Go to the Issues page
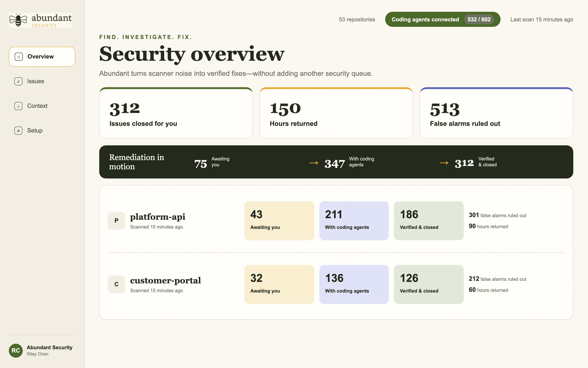Screen dimensions: 588x368 pyautogui.click(x=42, y=81)
